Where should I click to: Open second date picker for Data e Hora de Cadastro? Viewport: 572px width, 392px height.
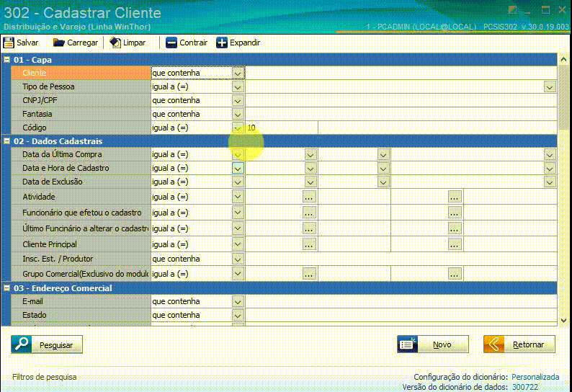(x=383, y=169)
